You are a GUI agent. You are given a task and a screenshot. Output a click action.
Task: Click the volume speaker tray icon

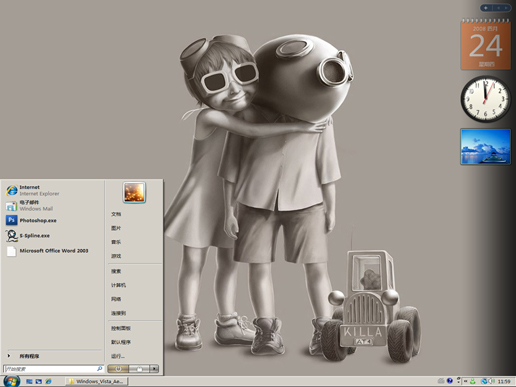tap(491, 381)
